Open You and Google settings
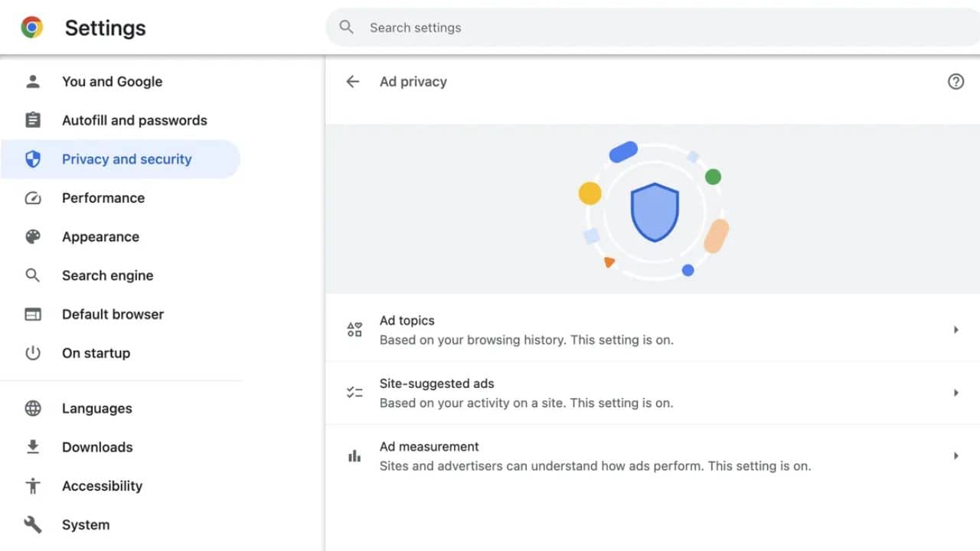Image resolution: width=980 pixels, height=551 pixels. (x=112, y=82)
